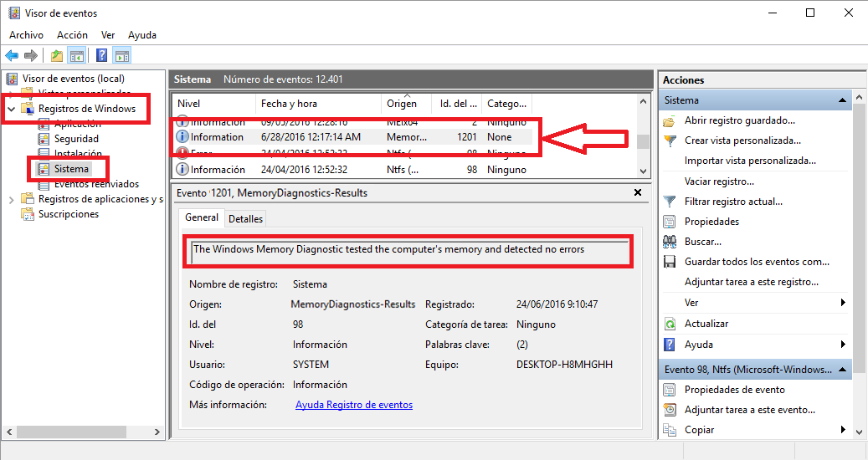Click Adjuntar tarea a este registro

(751, 282)
